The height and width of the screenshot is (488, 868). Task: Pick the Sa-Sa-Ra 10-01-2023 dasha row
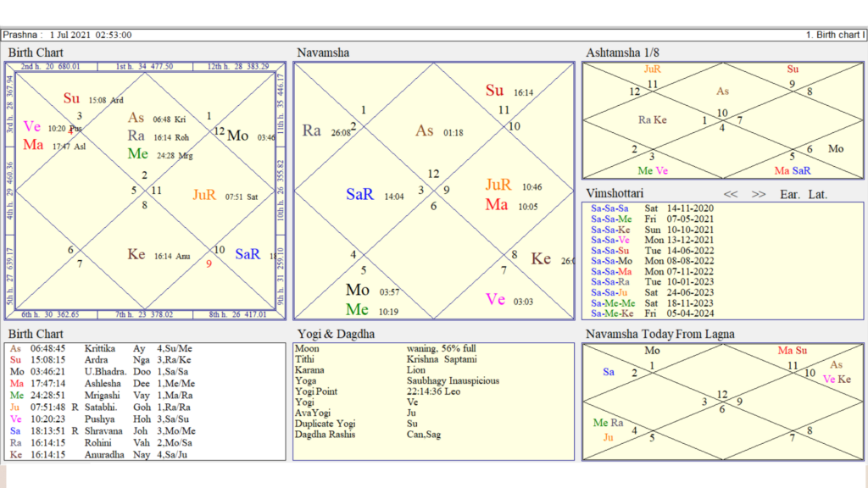(x=652, y=281)
